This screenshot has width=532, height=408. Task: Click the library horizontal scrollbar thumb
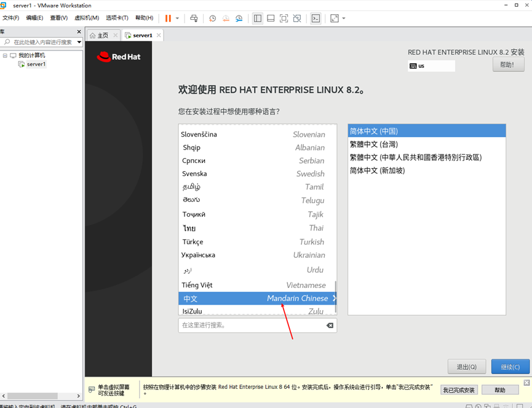click(x=33, y=396)
